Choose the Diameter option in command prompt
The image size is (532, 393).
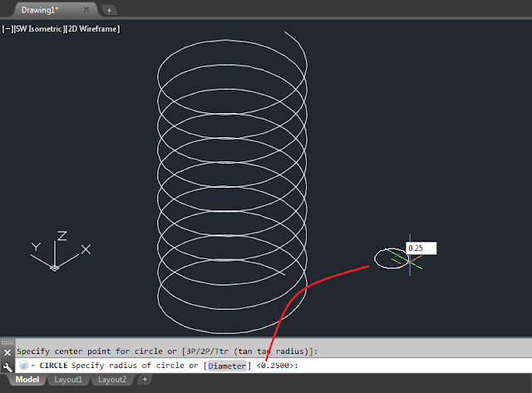[227, 366]
